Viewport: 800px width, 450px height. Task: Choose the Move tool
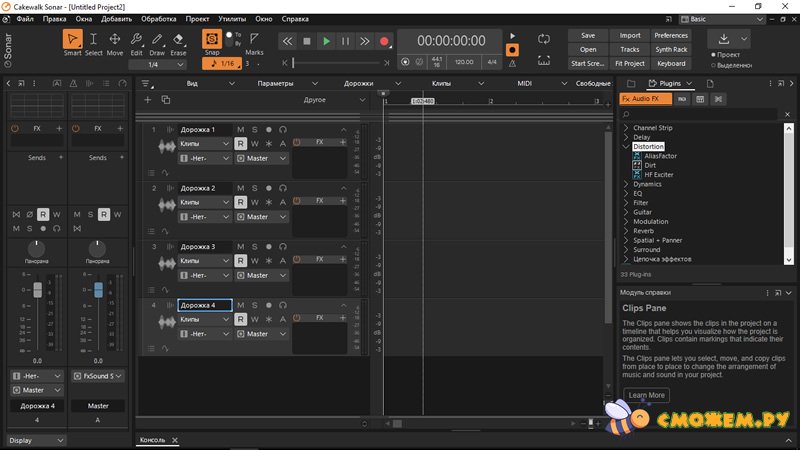pos(115,43)
